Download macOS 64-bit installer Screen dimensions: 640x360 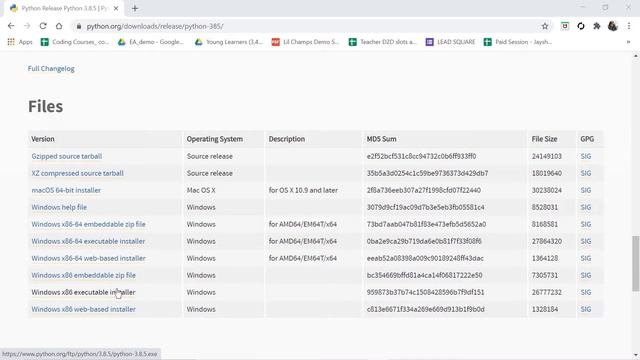(66, 190)
